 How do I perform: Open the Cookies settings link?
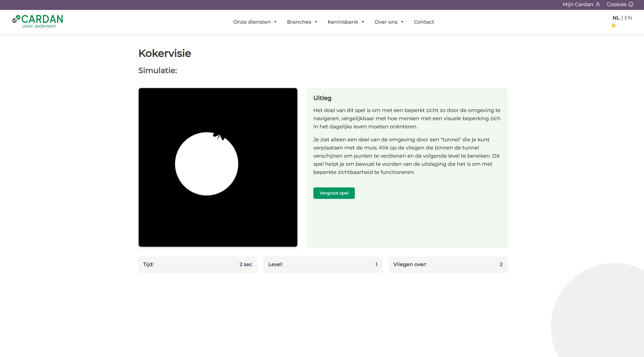click(616, 4)
